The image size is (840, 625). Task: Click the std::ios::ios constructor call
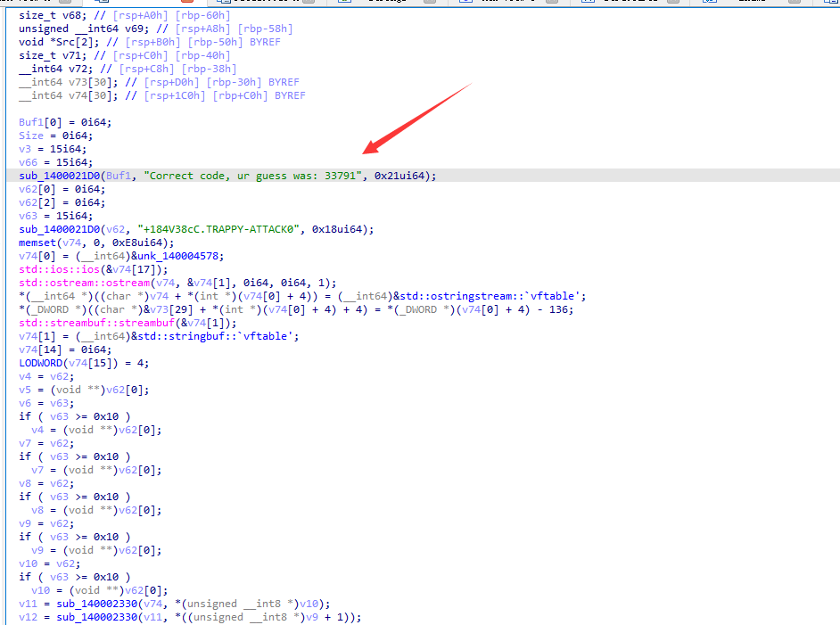54,268
